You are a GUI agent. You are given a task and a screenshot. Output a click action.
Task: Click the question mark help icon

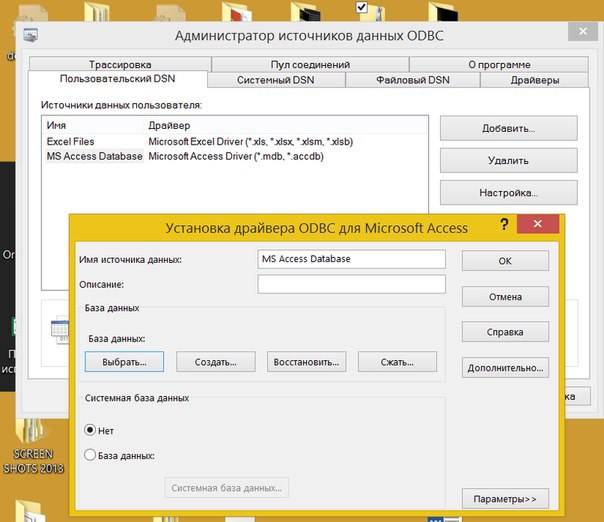tap(504, 224)
